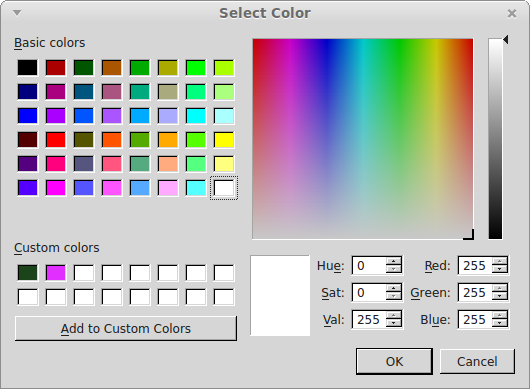This screenshot has width=530, height=389.
Task: Select the white basic color swatch
Action: point(224,188)
